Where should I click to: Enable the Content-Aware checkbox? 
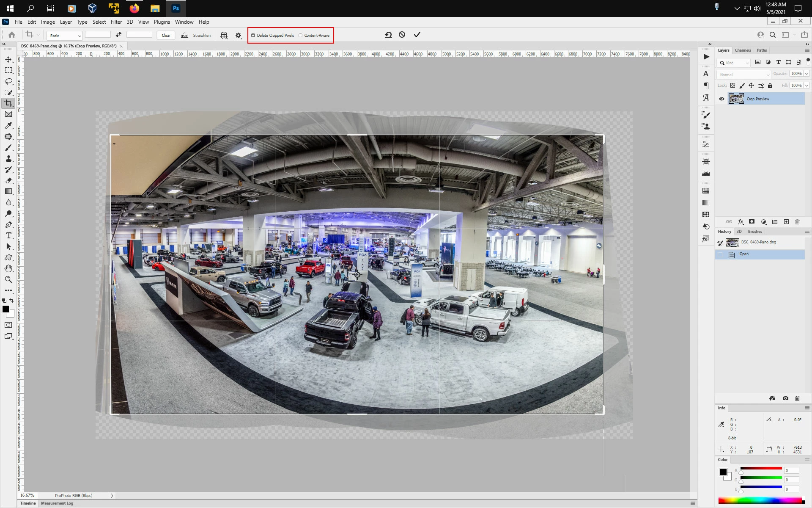[301, 36]
